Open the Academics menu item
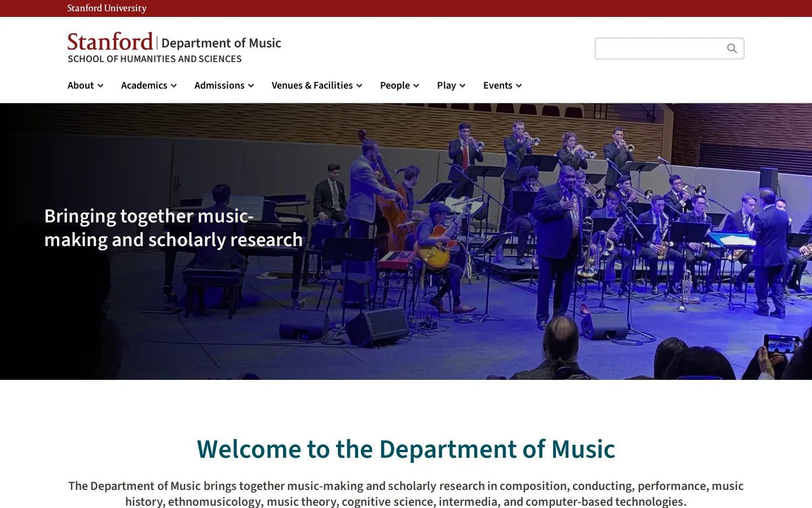The height and width of the screenshot is (508, 812). pyautogui.click(x=144, y=85)
